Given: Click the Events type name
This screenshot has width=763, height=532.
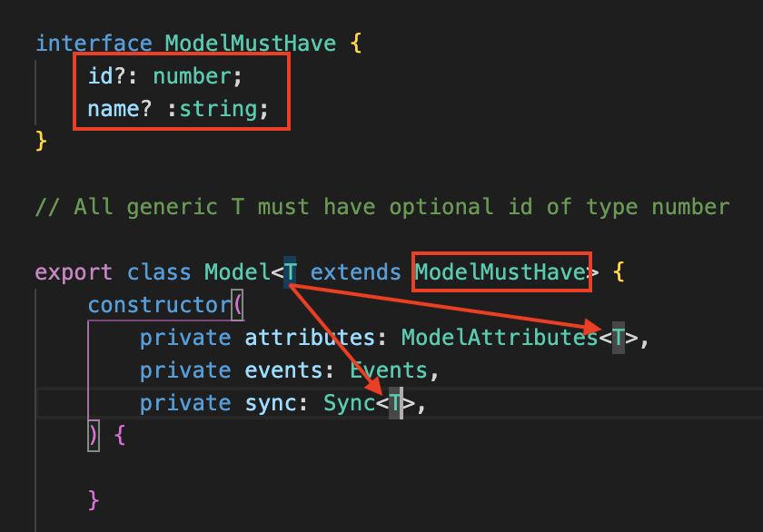Looking at the screenshot, I should [389, 370].
